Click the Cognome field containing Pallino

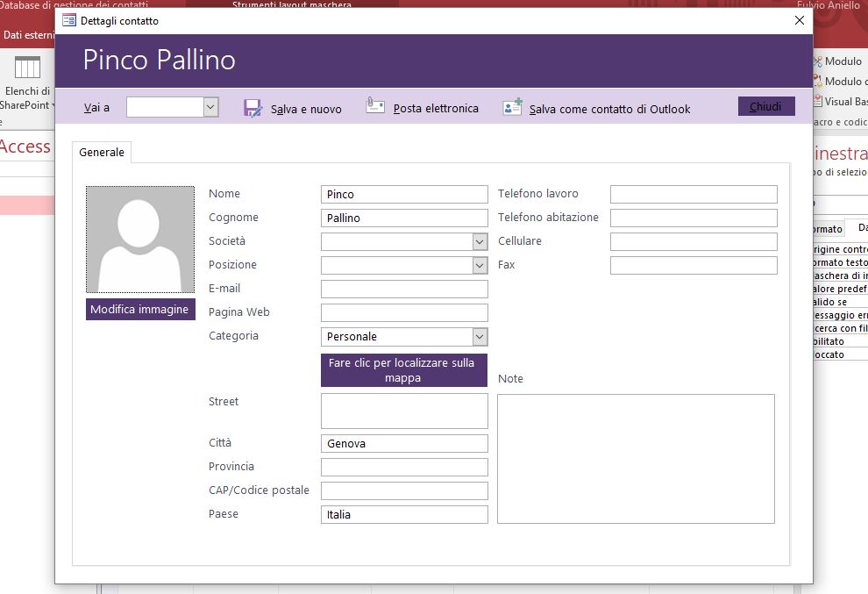click(404, 218)
